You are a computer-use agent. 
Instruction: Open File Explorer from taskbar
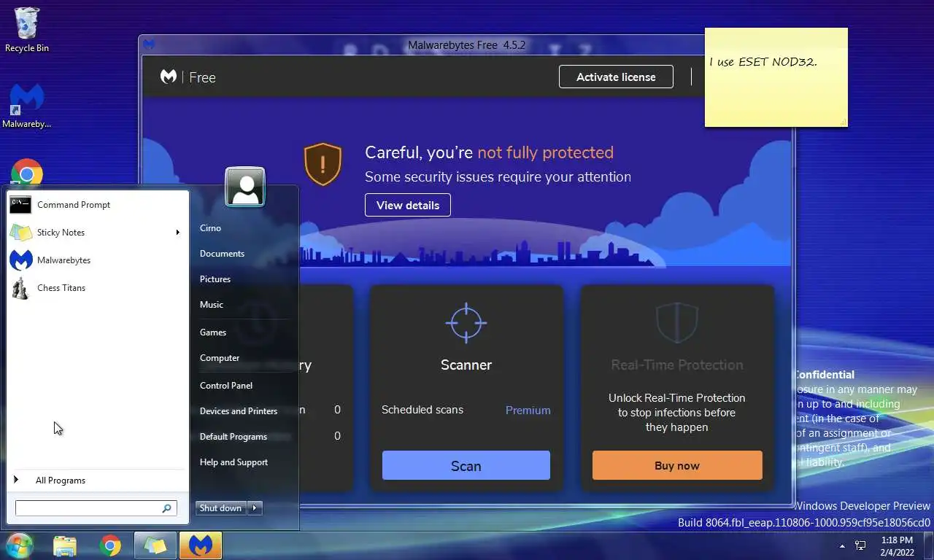coord(65,545)
